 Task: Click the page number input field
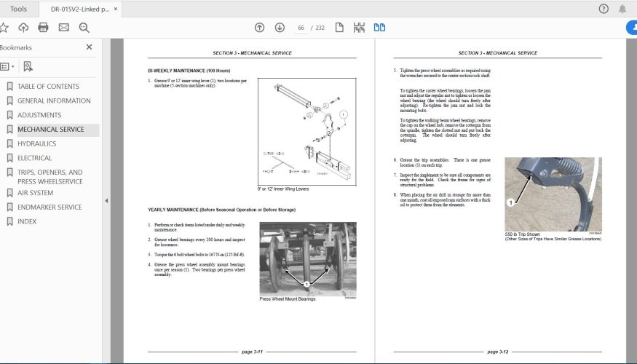(x=300, y=28)
